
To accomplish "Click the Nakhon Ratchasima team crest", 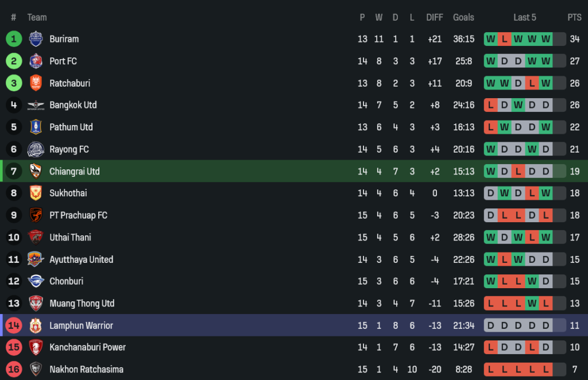I will [36, 369].
